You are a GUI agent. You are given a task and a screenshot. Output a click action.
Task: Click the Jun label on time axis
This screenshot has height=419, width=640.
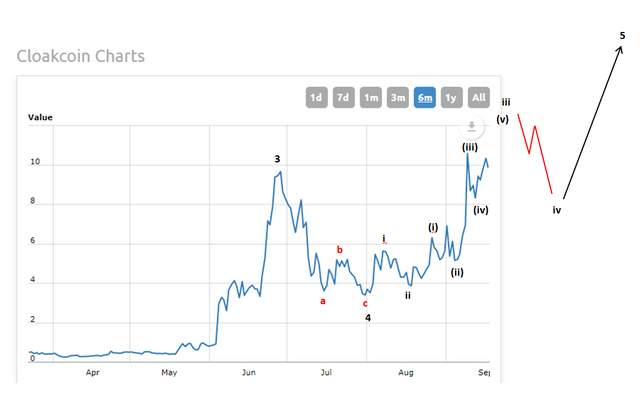(250, 372)
